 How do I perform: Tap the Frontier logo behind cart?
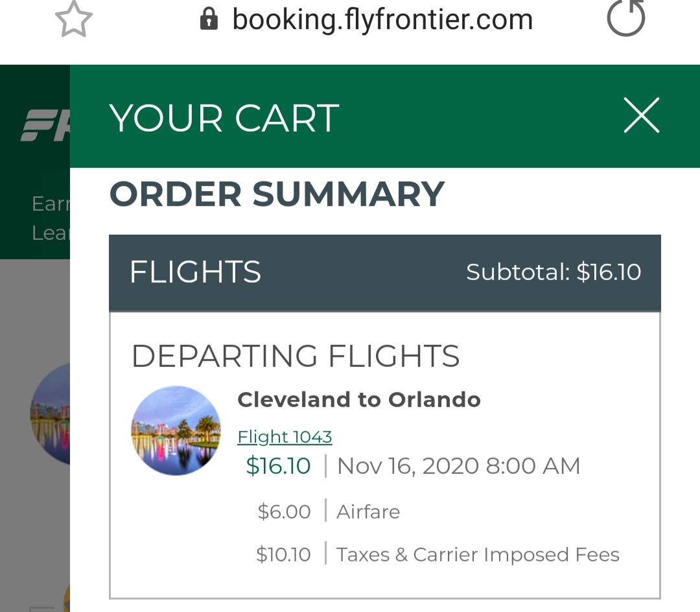[45, 125]
